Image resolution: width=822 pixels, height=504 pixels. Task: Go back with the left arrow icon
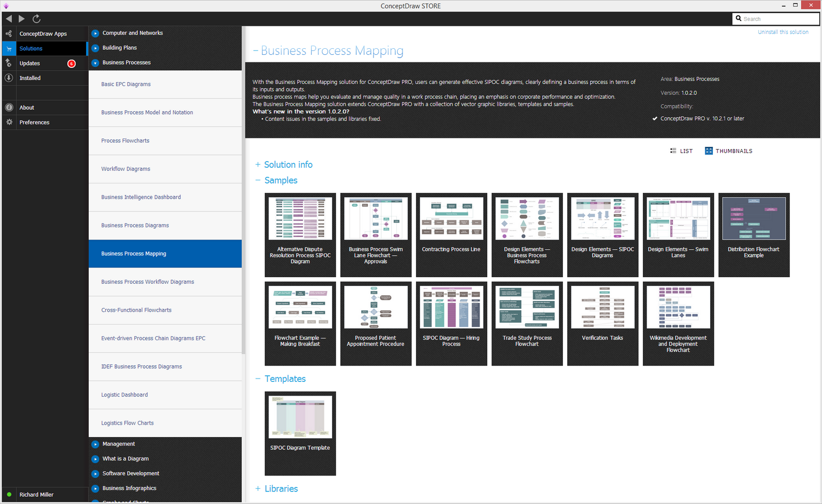9,19
